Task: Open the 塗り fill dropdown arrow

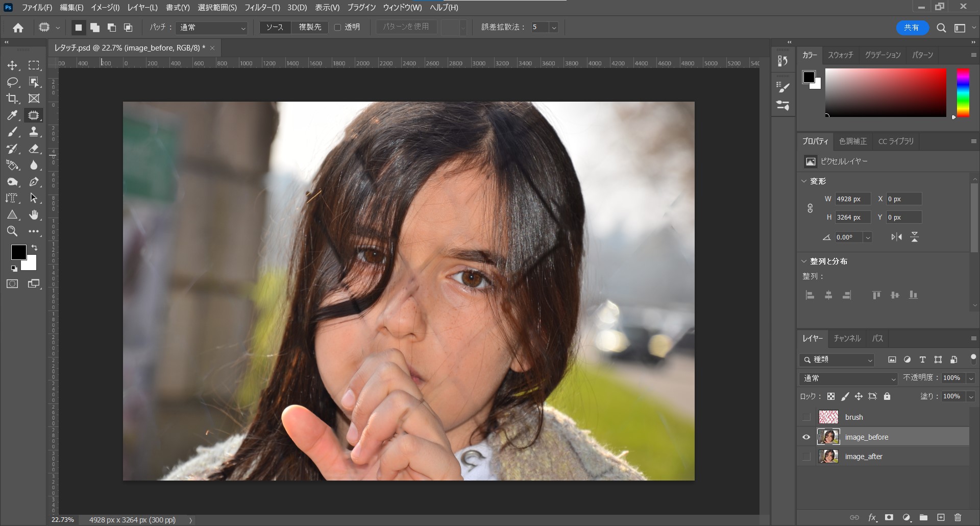Action: point(970,397)
